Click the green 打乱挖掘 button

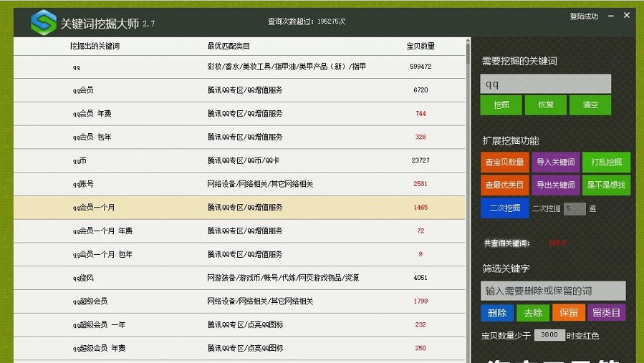tap(606, 163)
